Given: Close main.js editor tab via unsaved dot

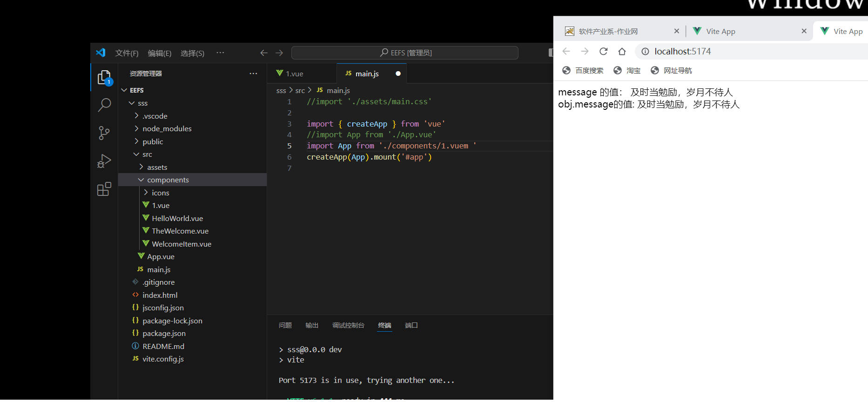Looking at the screenshot, I should (x=398, y=74).
